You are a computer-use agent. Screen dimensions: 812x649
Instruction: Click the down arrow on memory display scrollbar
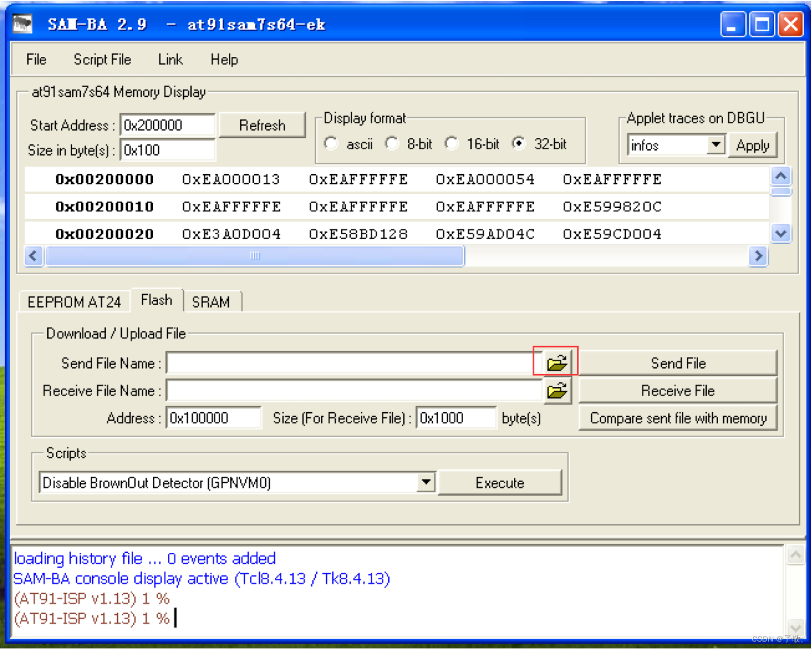pos(781,233)
